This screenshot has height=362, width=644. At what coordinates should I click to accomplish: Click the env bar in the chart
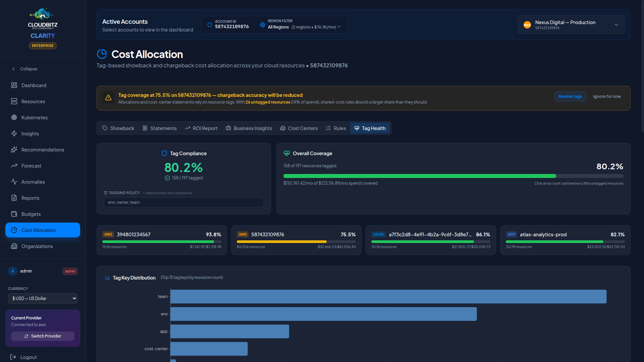[x=323, y=314]
